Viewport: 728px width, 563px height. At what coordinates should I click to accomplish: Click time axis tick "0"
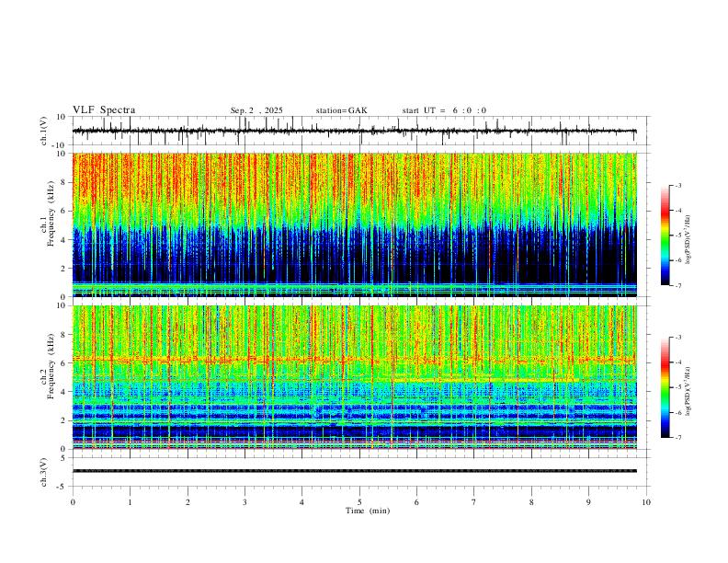73,502
